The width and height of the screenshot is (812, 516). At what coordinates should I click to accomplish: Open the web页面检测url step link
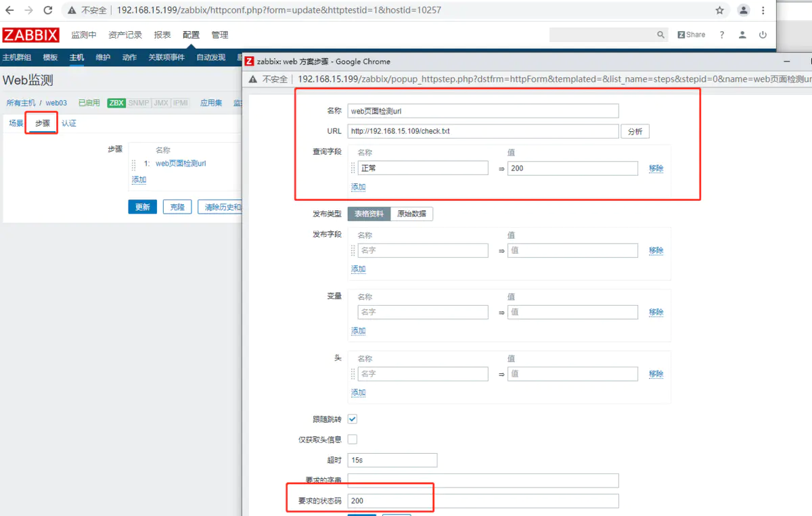pos(181,164)
